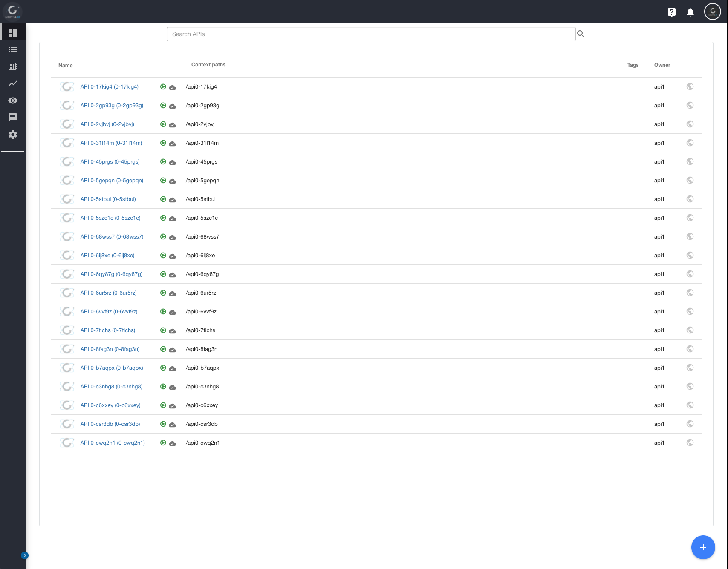The width and height of the screenshot is (728, 569).
Task: Click started status icon for API 0-7tichs
Action: [x=163, y=330]
